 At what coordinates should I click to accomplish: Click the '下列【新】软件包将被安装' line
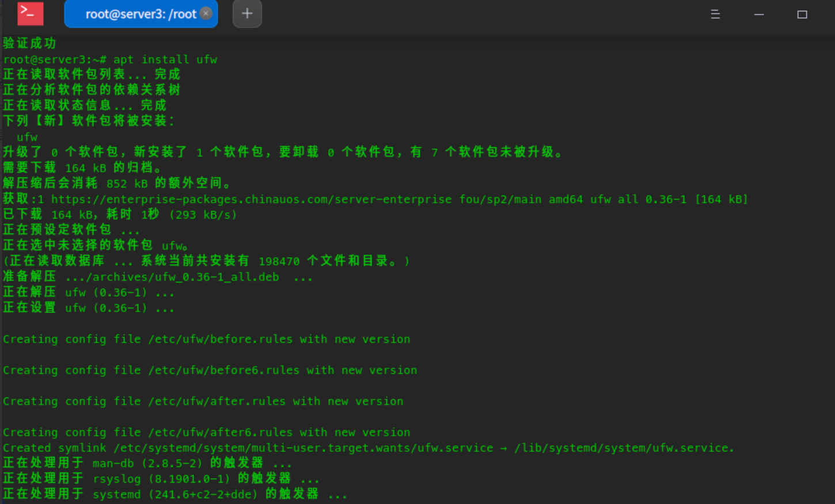88,121
